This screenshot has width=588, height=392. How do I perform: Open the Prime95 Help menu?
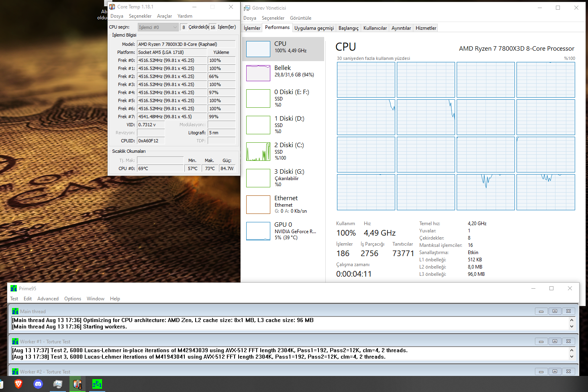click(115, 299)
